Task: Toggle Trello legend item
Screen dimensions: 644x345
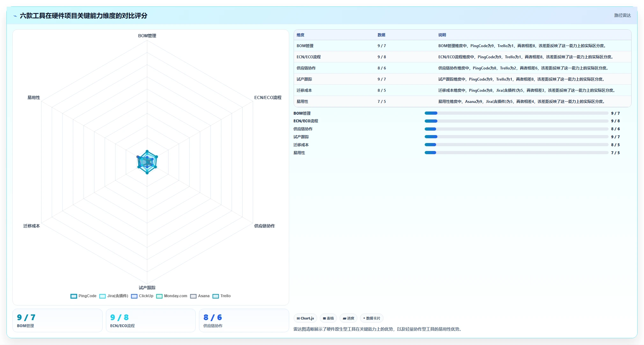Action: point(222,296)
